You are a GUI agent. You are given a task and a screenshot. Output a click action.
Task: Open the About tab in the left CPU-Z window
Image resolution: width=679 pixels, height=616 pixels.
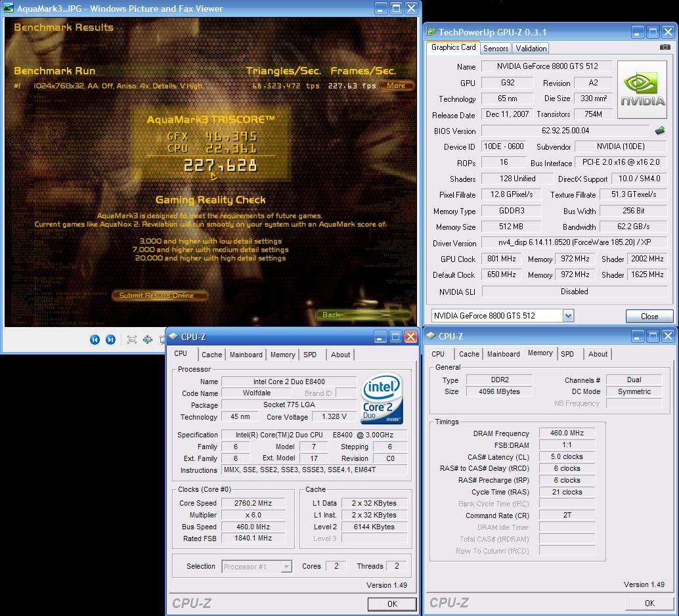pos(340,355)
